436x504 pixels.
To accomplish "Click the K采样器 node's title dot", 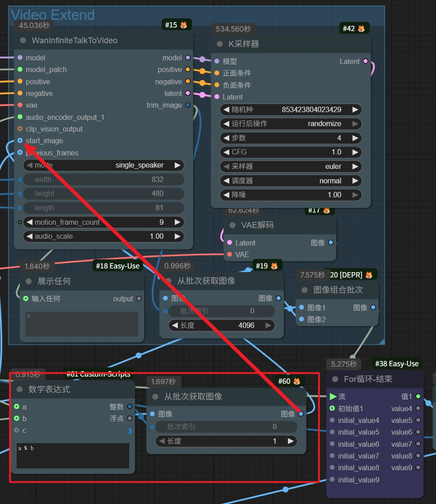I will [220, 44].
